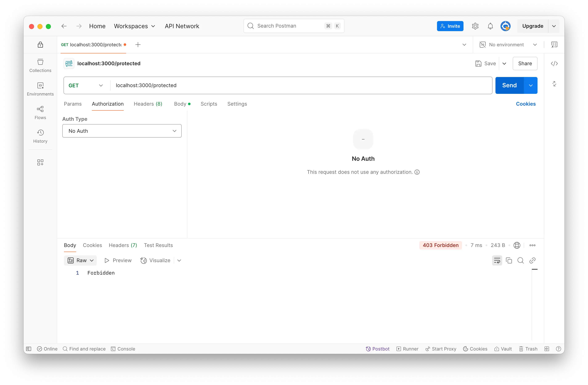Viewport: 588px width, 385px height.
Task: Switch to the Headers (8) request tab
Action: tap(148, 104)
